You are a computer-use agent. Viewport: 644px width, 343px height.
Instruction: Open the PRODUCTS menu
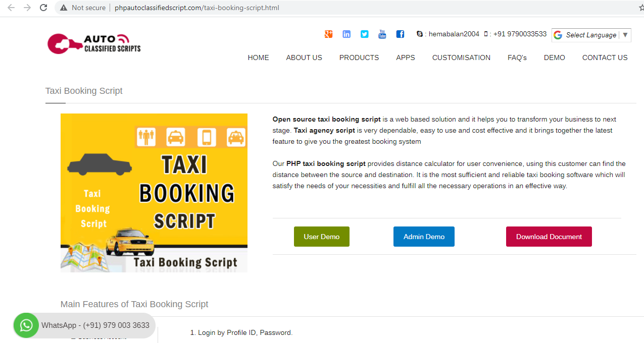[x=359, y=58]
